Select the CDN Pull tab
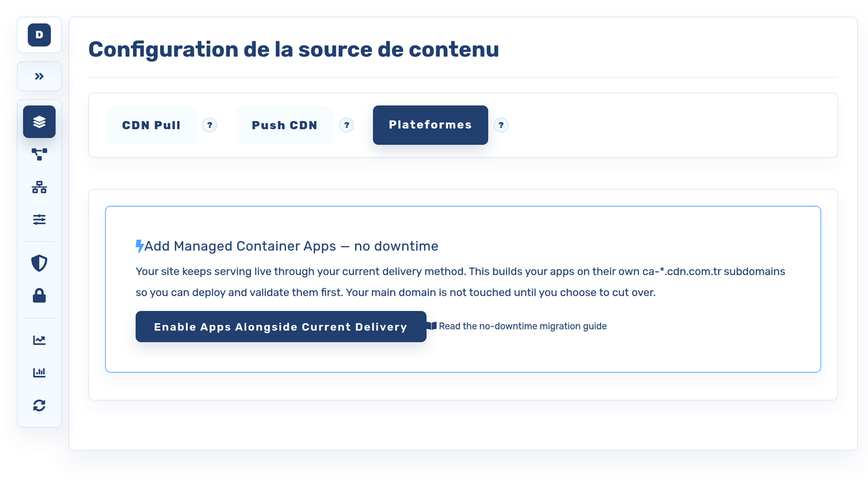The image size is (868, 489). coord(151,125)
